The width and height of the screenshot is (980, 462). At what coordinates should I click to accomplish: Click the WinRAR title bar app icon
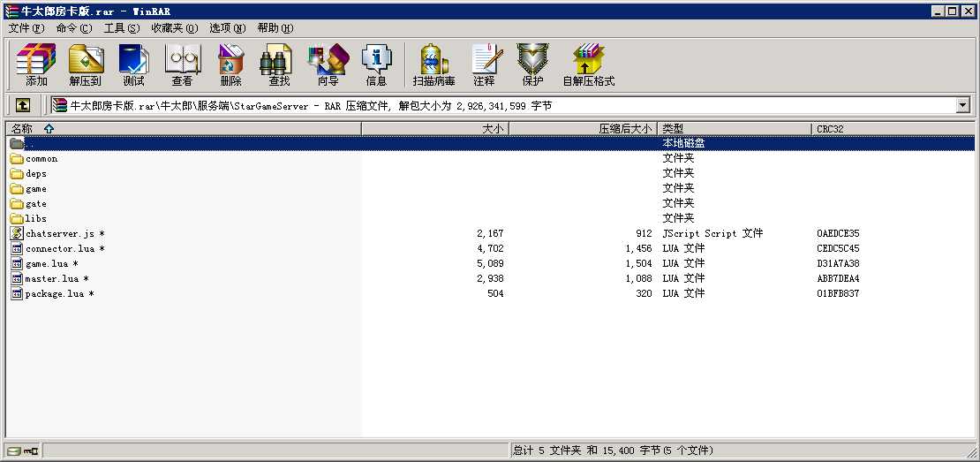click(11, 11)
